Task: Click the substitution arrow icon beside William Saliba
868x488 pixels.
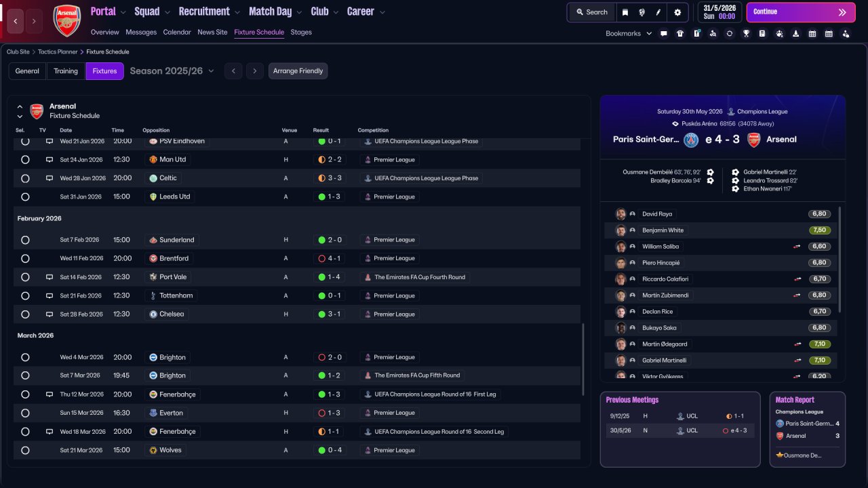Action: click(x=797, y=247)
